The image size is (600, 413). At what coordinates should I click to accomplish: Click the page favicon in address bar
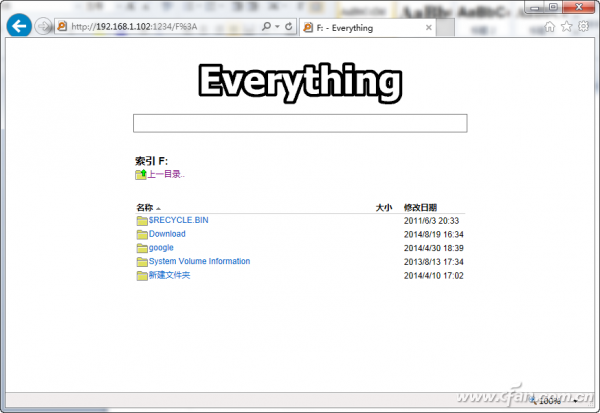[62, 26]
